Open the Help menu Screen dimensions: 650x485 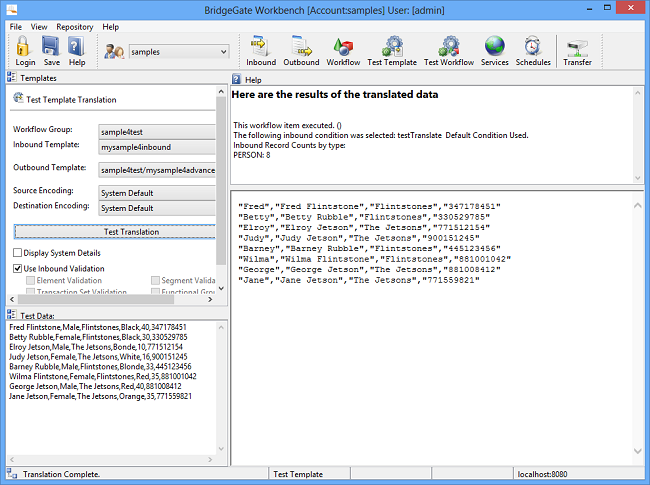coord(111,27)
